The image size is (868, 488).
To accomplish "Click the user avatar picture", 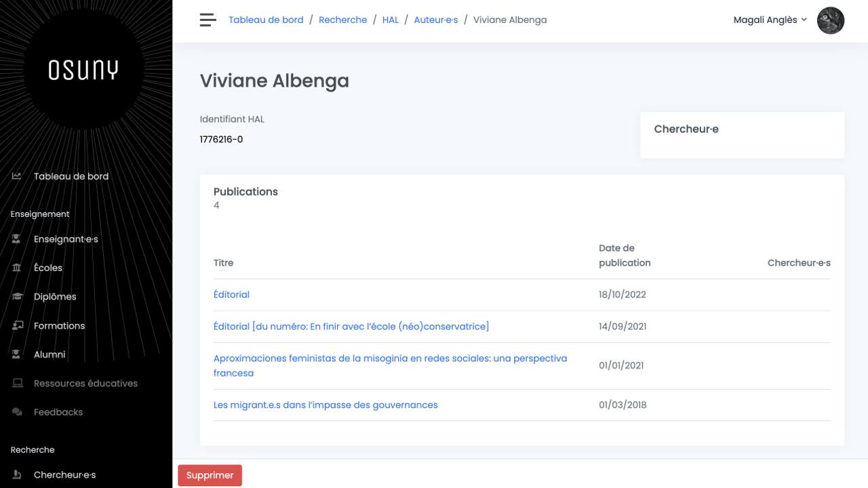I will coord(830,20).
